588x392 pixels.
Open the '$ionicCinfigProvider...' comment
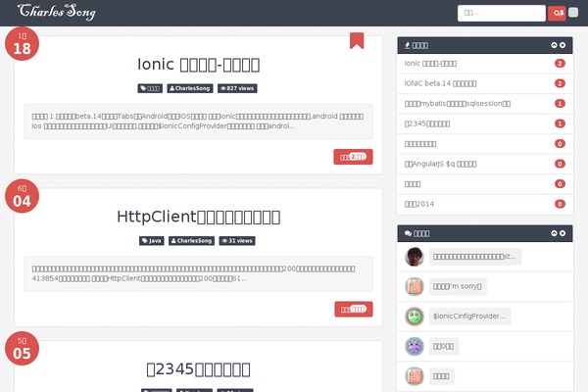point(469,317)
